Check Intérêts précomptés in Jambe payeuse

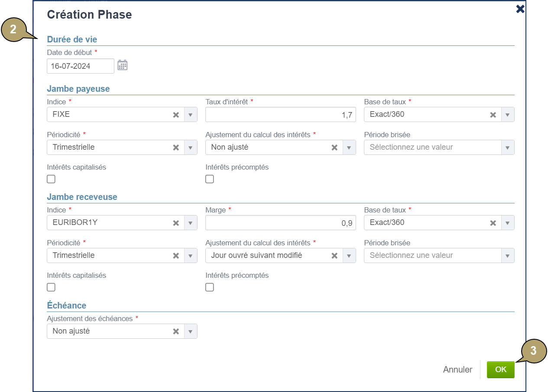pos(210,179)
